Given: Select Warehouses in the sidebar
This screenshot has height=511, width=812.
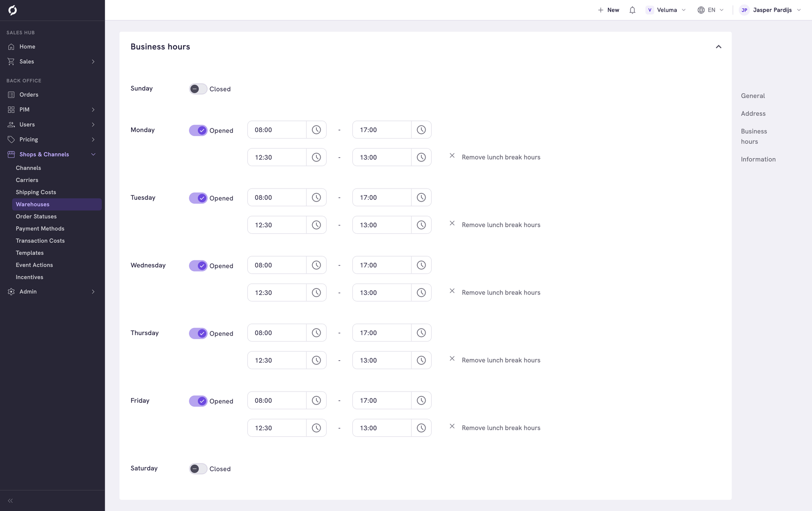Looking at the screenshot, I should click(x=57, y=204).
